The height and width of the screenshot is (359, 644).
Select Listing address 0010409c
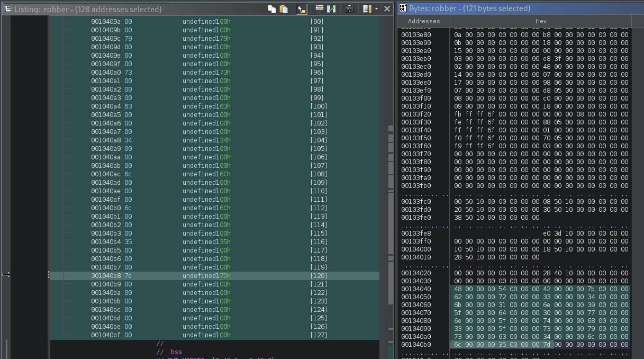[106, 39]
